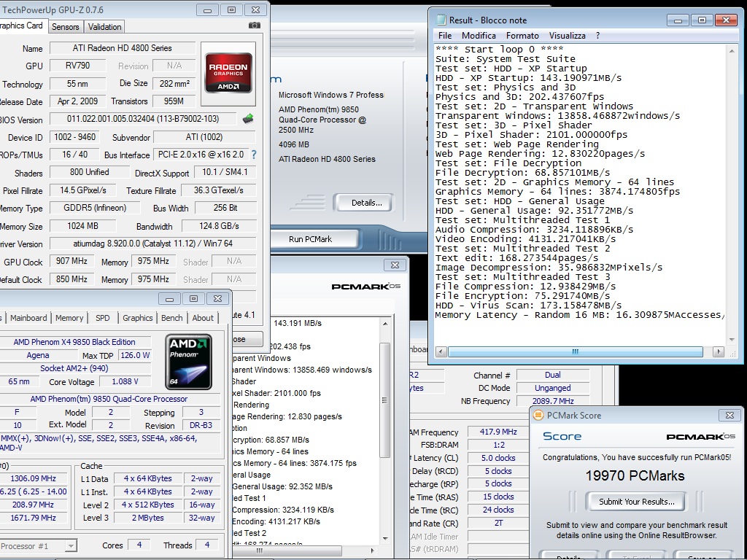Open the Bench tab in CPU-Z
Screen dimensions: 747x560
[x=172, y=318]
